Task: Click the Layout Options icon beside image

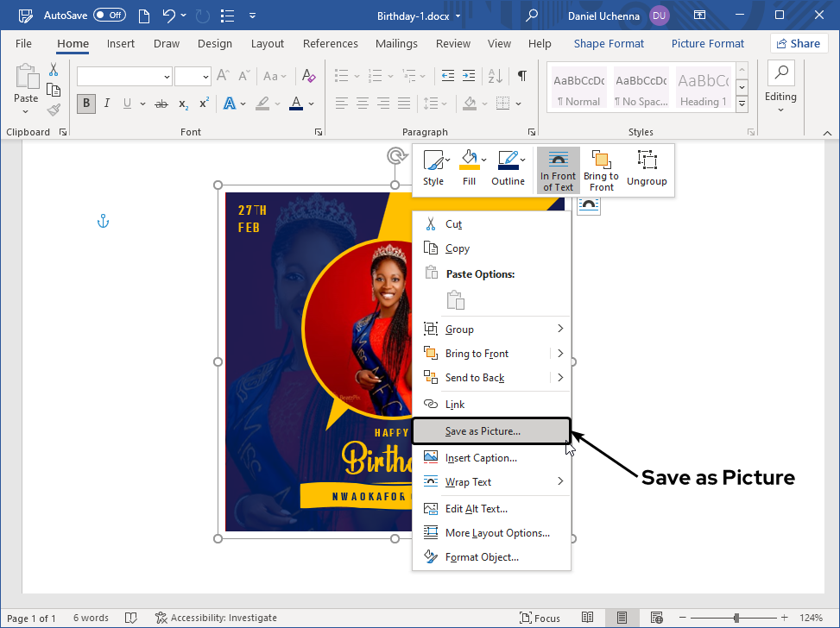Action: pyautogui.click(x=588, y=204)
